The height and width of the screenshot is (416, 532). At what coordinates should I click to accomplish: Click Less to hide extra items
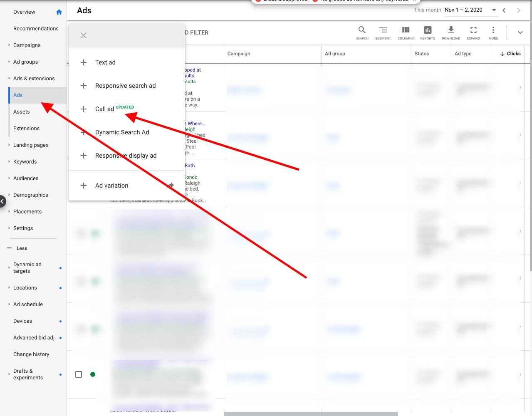point(22,248)
